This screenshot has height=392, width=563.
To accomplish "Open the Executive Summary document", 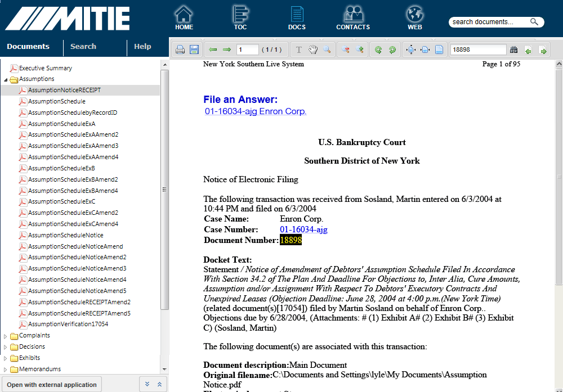I will click(45, 68).
